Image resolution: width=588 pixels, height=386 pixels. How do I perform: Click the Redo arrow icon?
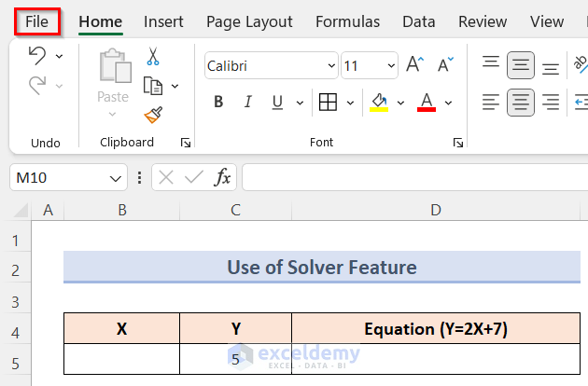(x=37, y=86)
